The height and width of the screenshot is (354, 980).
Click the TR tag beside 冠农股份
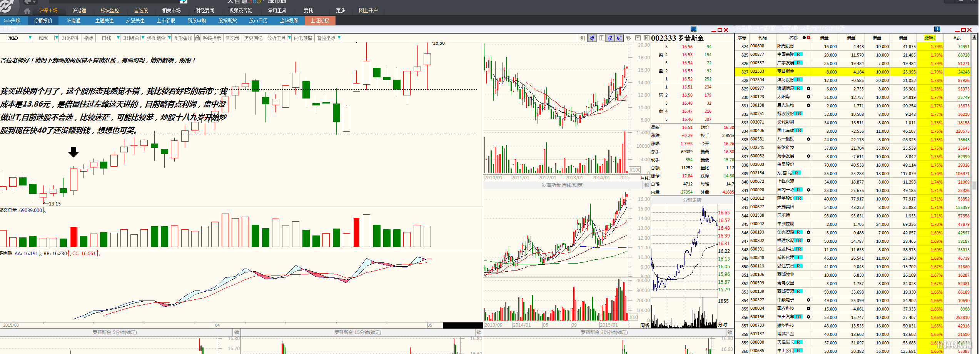[798, 114]
